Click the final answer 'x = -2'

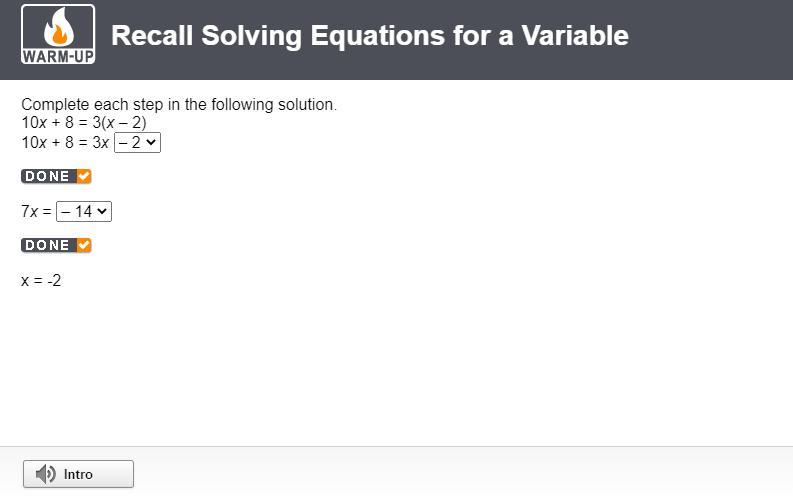[41, 280]
